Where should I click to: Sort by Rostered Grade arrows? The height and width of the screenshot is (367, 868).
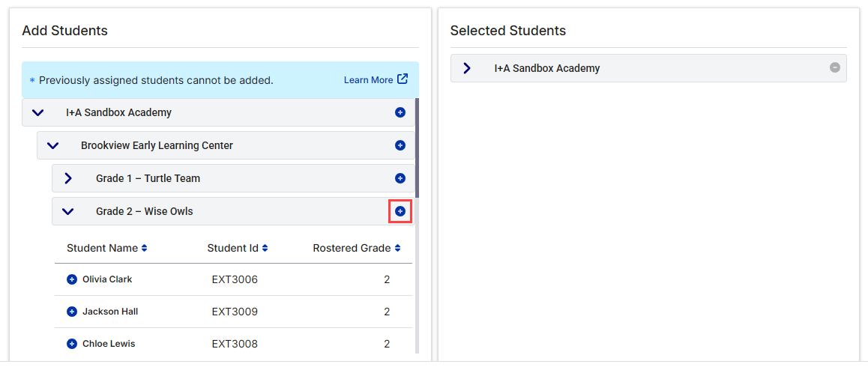pyautogui.click(x=397, y=249)
